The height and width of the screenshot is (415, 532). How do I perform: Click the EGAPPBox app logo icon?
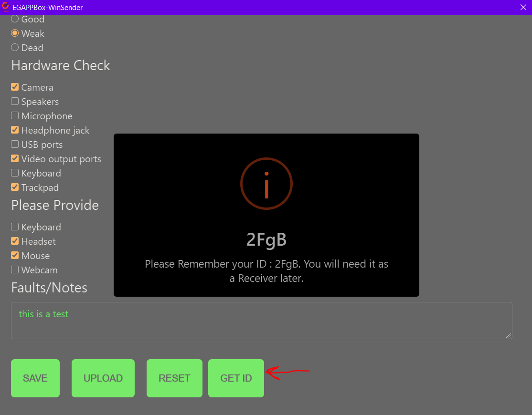(x=6, y=7)
